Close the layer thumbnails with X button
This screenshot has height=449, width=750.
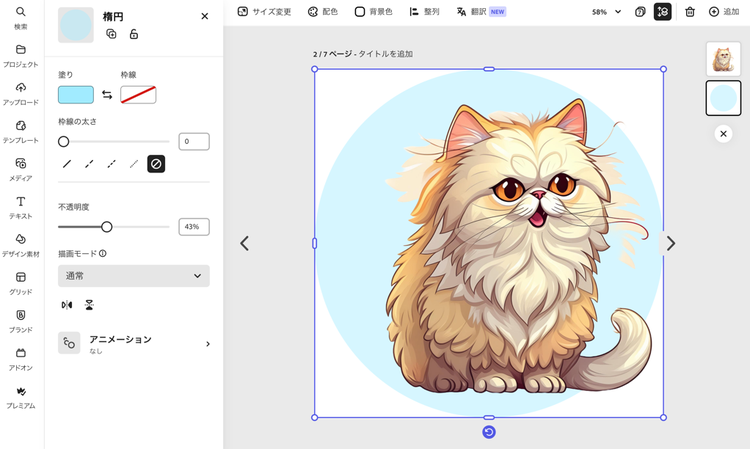click(x=723, y=134)
